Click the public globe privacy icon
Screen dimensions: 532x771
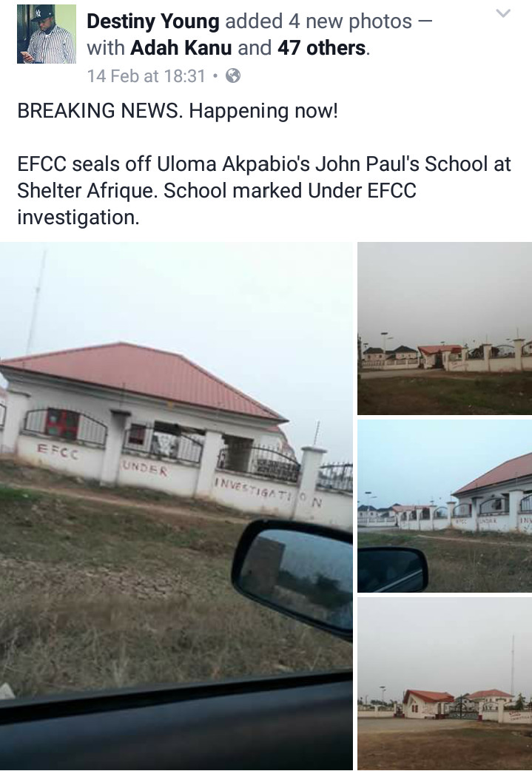click(233, 75)
